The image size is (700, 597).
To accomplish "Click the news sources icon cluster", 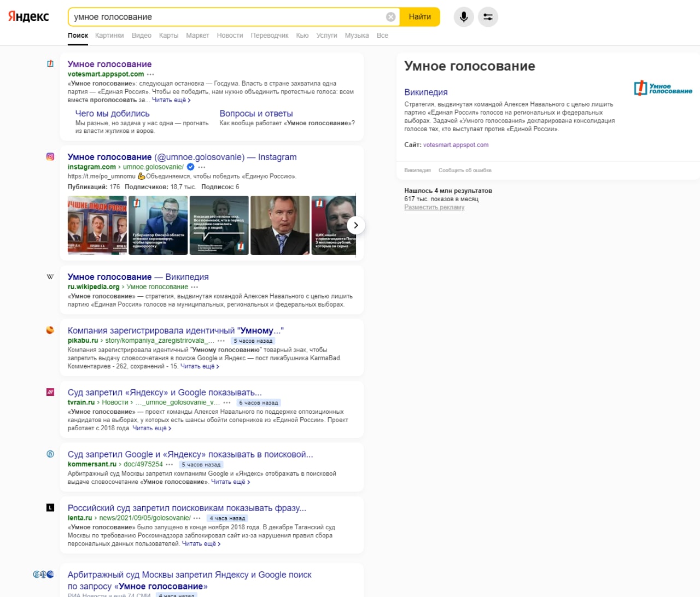I will (44, 575).
